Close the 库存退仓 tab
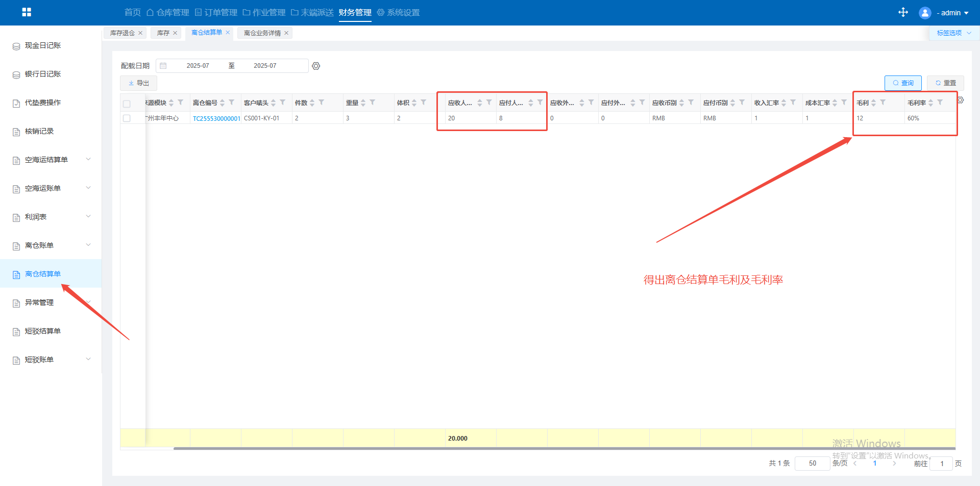 (140, 33)
